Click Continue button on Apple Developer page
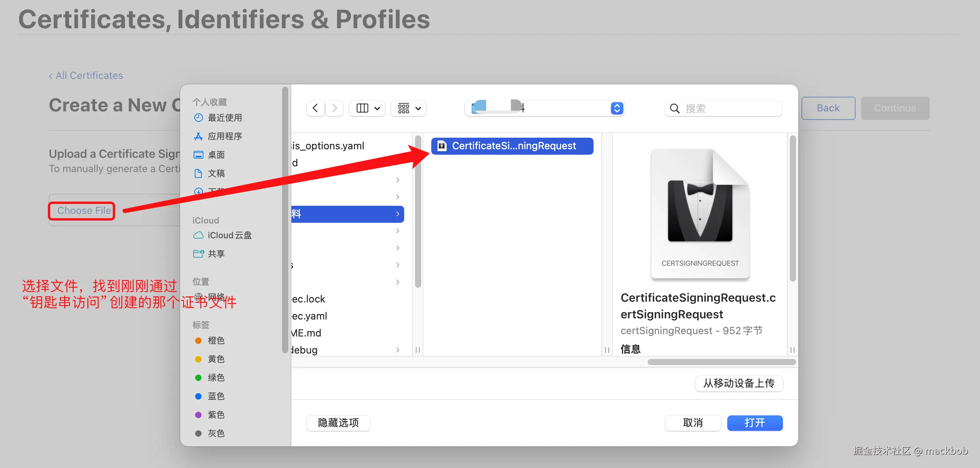The width and height of the screenshot is (980, 468). [895, 108]
